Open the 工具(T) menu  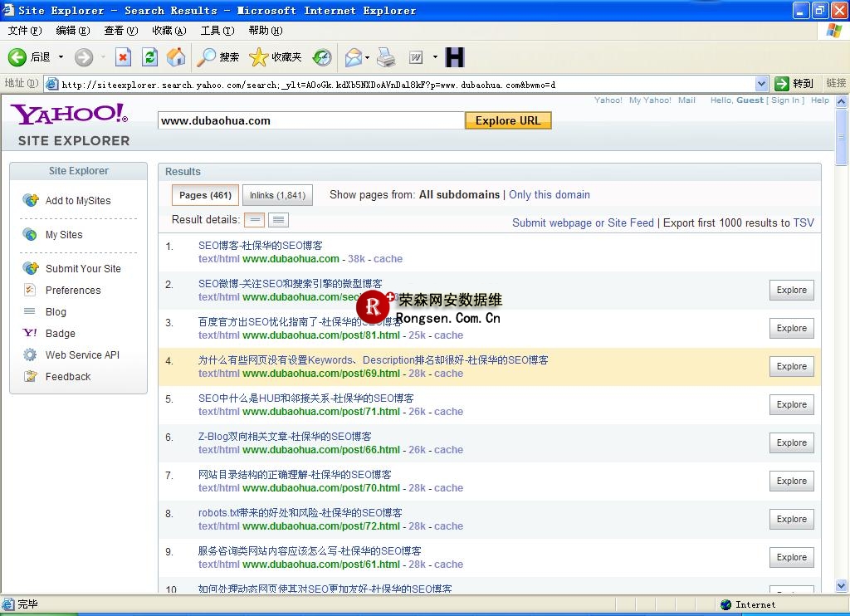[217, 31]
